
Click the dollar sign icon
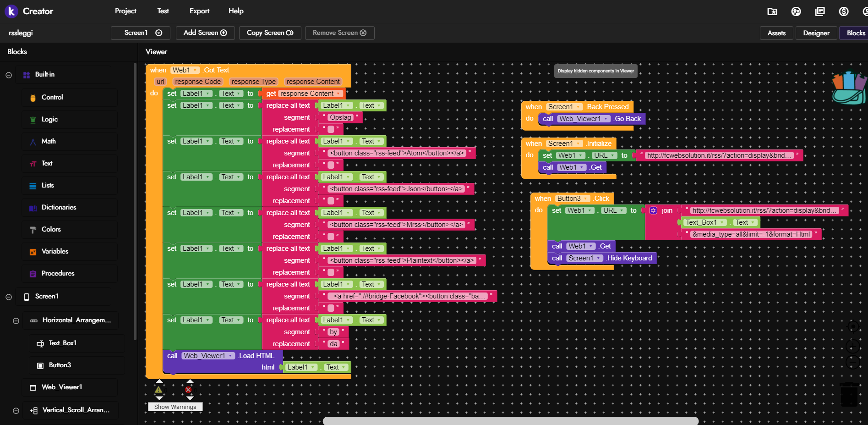844,11
